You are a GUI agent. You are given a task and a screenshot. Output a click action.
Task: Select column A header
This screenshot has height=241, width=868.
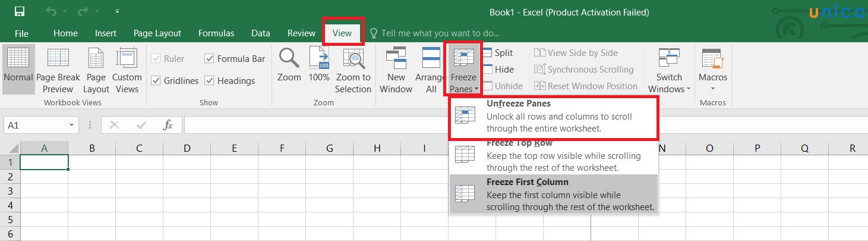point(44,148)
